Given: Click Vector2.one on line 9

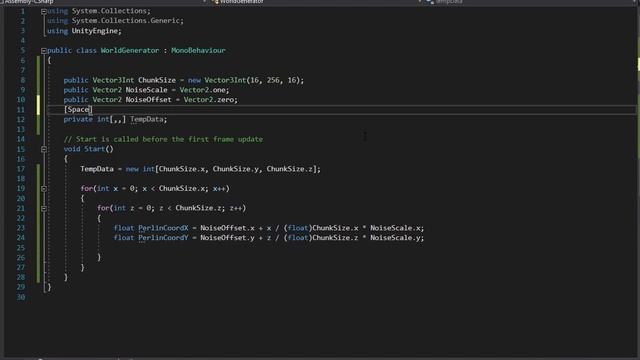Looking at the screenshot, I should [202, 90].
